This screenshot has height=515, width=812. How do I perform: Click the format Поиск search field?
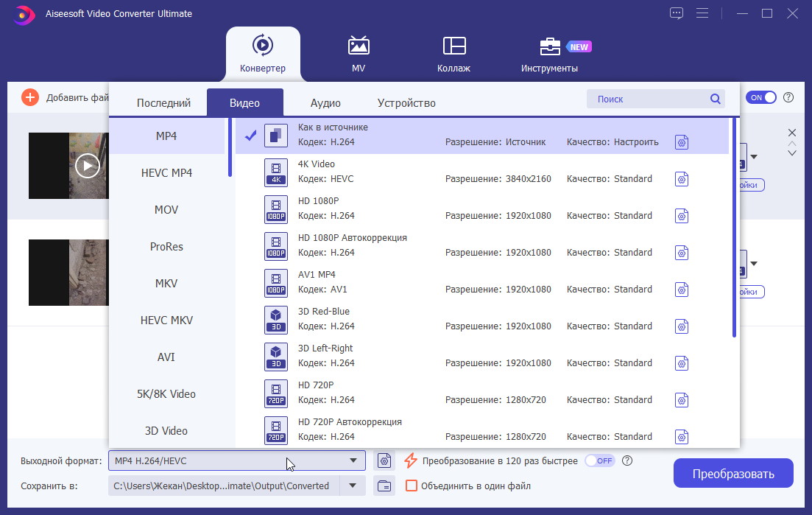[648, 99]
